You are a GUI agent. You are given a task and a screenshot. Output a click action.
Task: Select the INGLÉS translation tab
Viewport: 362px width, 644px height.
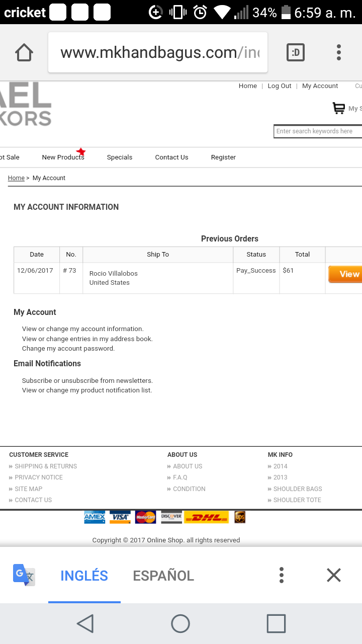[84, 576]
